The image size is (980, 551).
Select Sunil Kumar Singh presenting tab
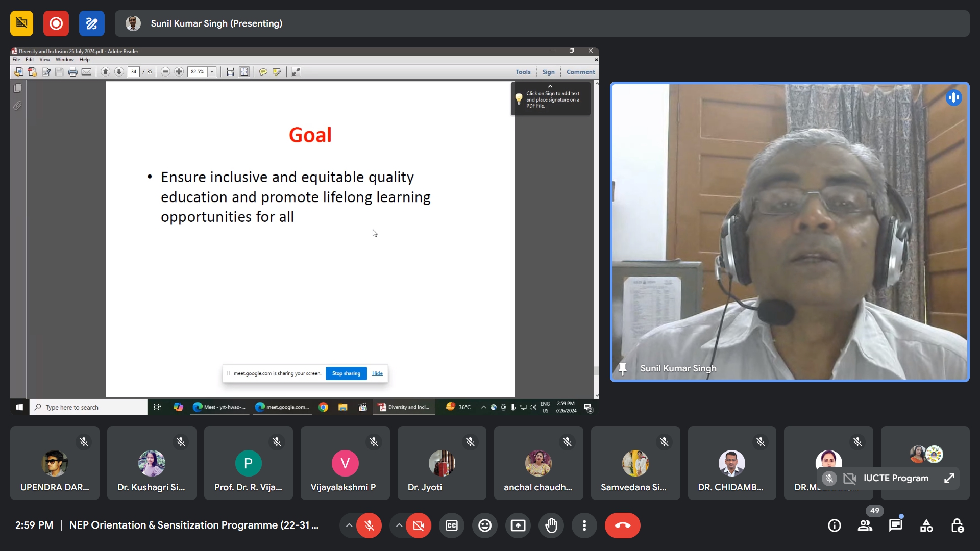click(216, 23)
